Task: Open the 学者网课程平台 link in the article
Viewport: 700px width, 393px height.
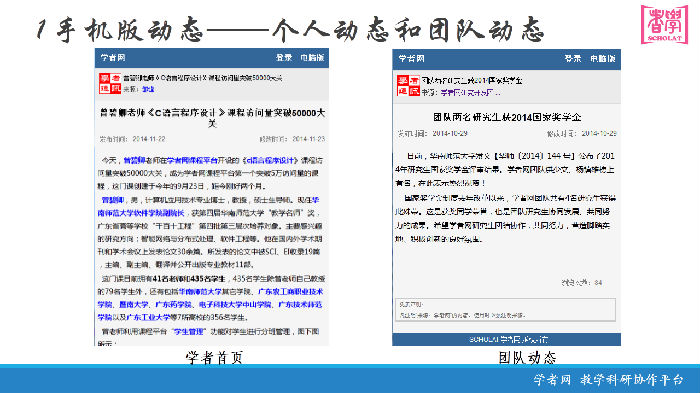Action: (x=192, y=160)
